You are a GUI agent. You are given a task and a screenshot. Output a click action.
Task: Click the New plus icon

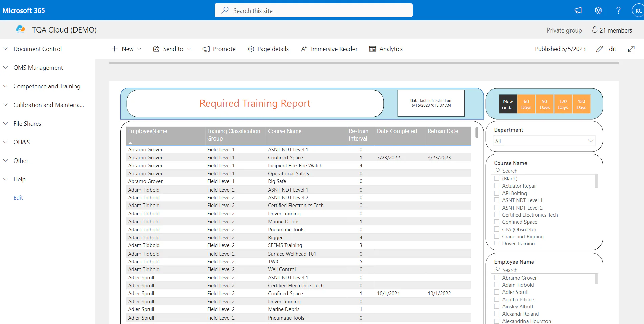[x=115, y=49]
